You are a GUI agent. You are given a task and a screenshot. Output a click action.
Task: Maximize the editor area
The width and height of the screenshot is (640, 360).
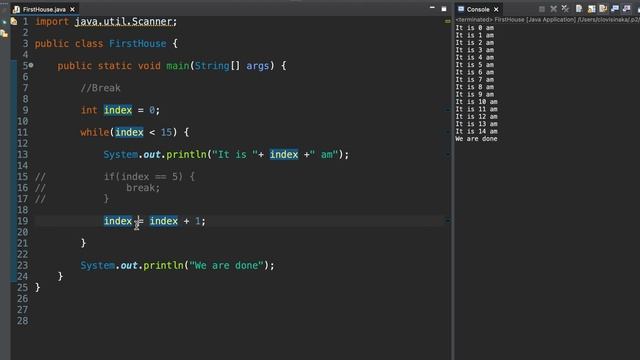[x=444, y=9]
